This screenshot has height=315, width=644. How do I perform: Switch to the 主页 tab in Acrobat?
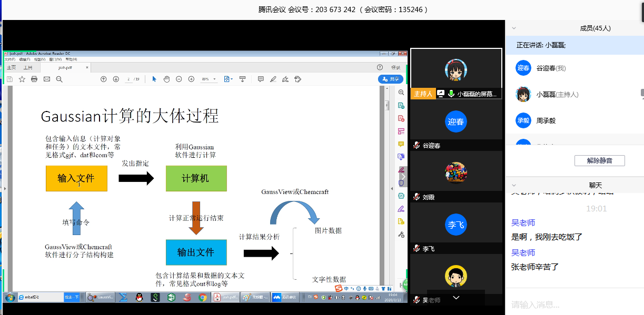point(11,67)
